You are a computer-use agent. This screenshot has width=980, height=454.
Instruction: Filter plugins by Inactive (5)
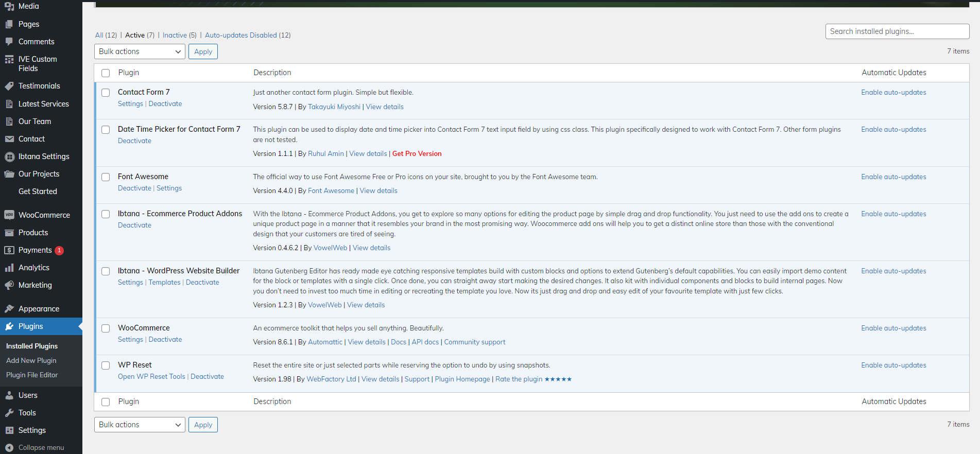tap(179, 35)
